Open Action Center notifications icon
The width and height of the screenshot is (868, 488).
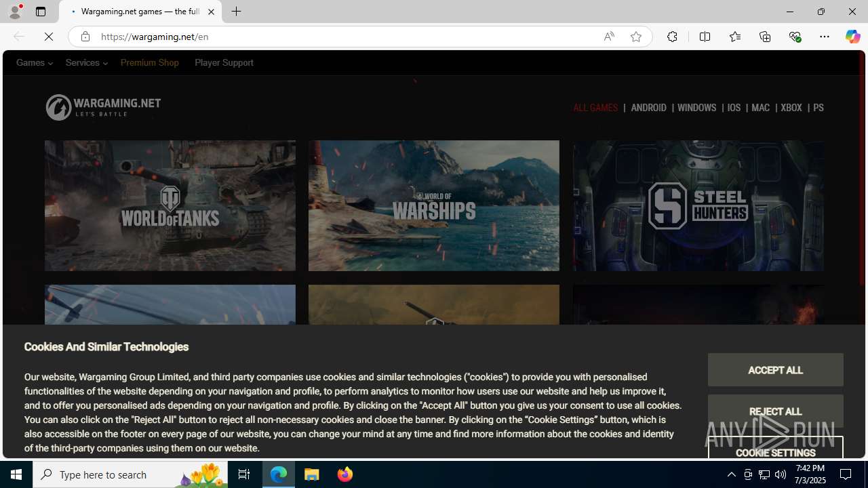(846, 474)
